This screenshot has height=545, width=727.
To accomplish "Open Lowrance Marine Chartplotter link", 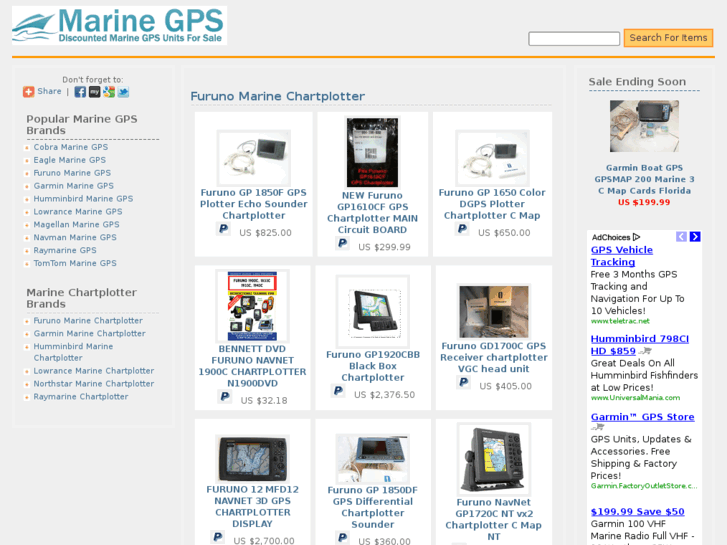I will coord(94,371).
